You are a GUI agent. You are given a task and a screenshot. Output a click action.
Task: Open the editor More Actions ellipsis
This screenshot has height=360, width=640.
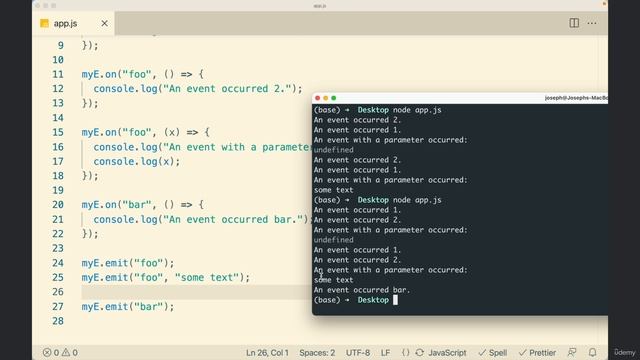(592, 23)
